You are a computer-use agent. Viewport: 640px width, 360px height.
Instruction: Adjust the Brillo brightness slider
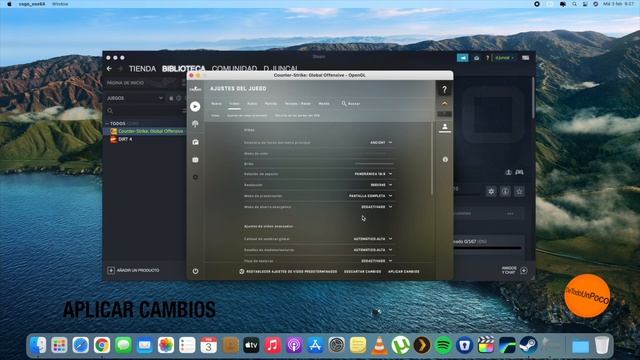[x=374, y=164]
